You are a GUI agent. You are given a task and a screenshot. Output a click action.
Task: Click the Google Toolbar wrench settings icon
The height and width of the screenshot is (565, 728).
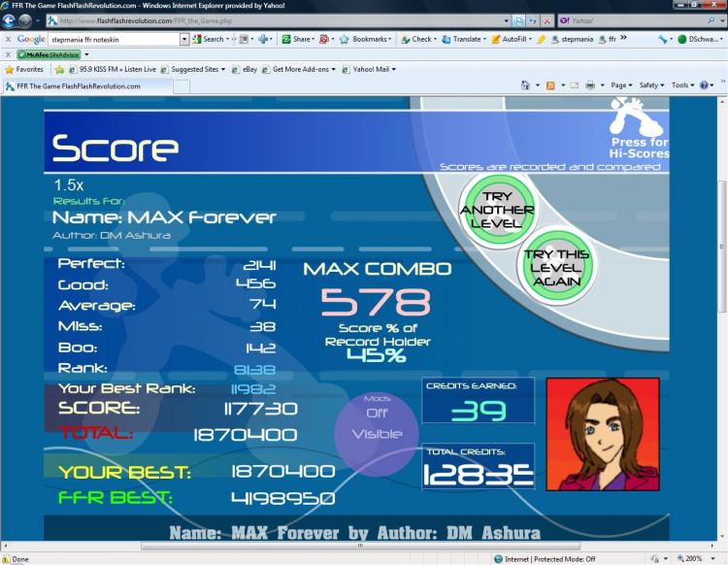click(x=663, y=40)
